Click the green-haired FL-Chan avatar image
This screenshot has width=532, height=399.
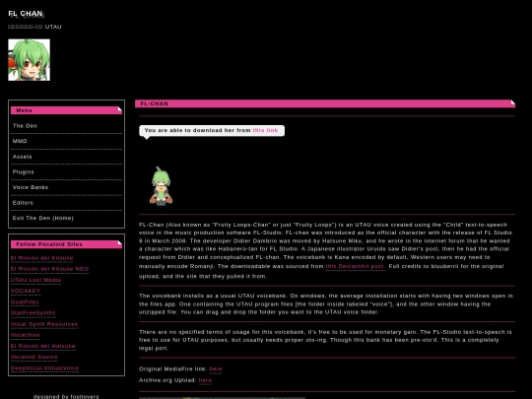point(30,60)
